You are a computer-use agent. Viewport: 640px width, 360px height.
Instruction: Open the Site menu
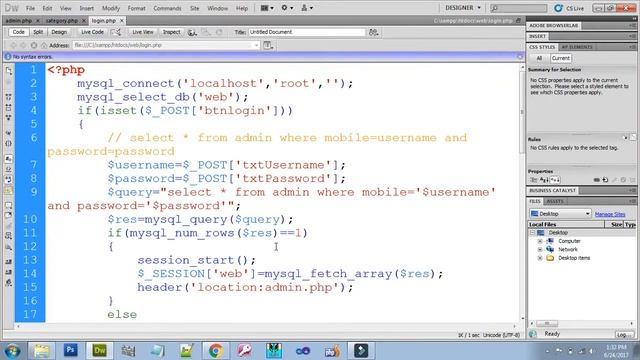pyautogui.click(x=195, y=8)
